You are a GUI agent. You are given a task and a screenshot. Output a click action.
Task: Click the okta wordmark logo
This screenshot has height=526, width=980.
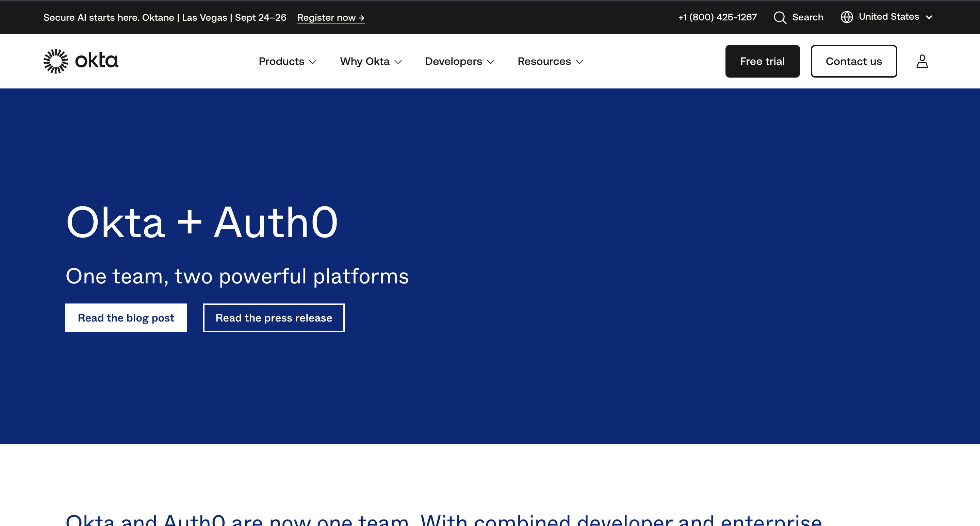pyautogui.click(x=97, y=61)
